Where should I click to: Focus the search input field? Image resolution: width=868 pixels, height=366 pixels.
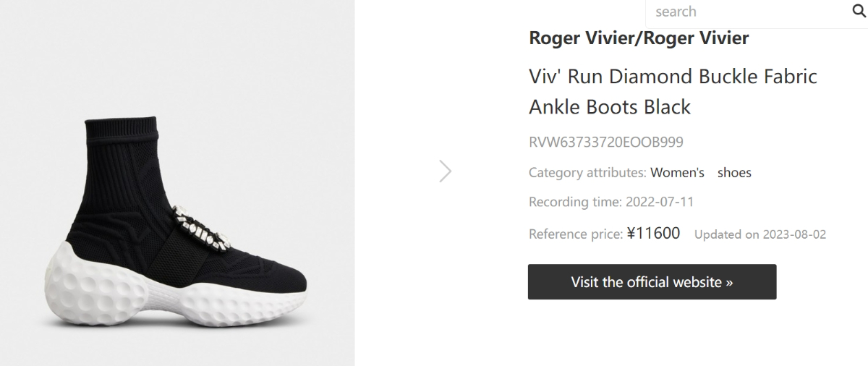tap(745, 12)
